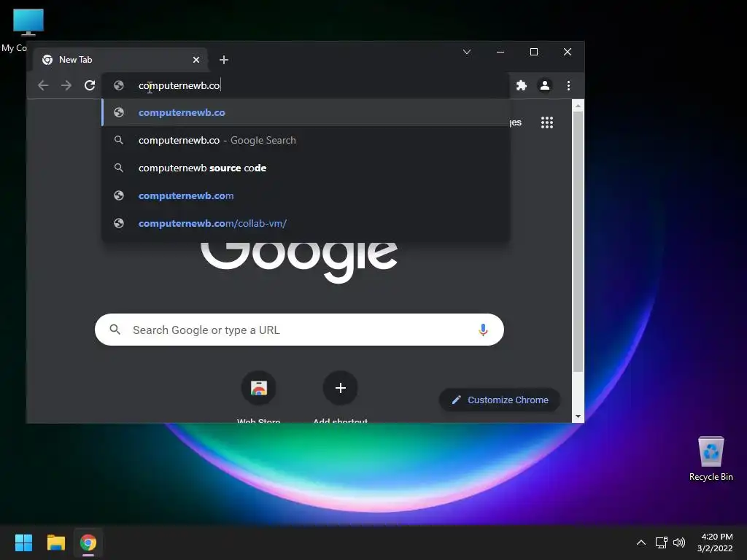Open the Chrome three-dot menu

pyautogui.click(x=568, y=85)
